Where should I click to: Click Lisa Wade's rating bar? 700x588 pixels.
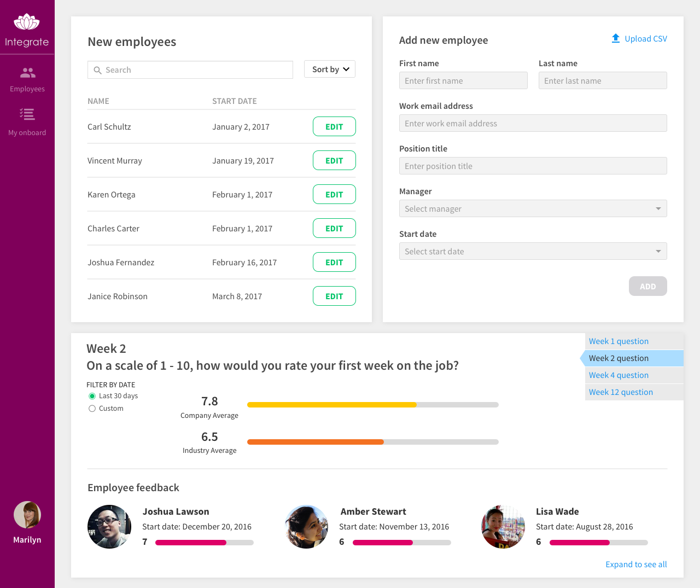coord(599,543)
